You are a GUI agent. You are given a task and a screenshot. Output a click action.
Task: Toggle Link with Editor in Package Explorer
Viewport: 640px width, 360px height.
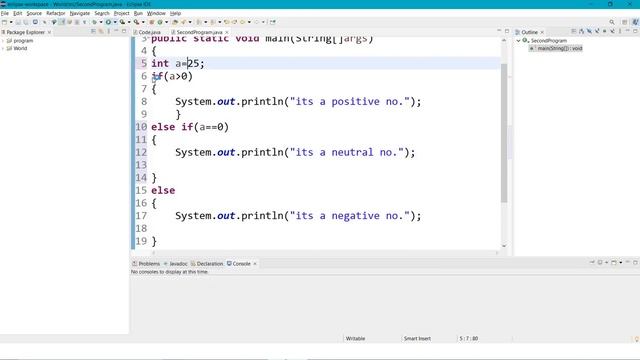101,31
